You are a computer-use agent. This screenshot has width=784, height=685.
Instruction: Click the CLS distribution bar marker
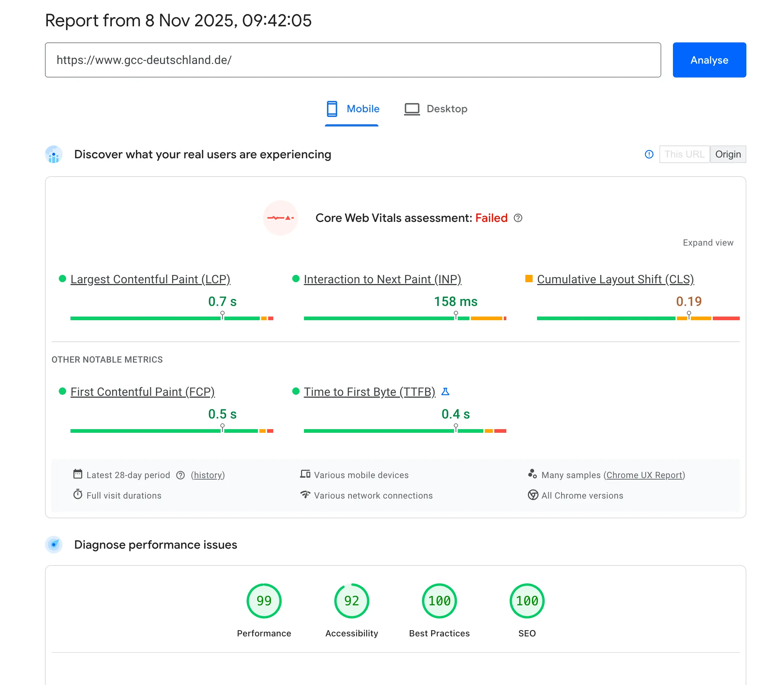689,315
